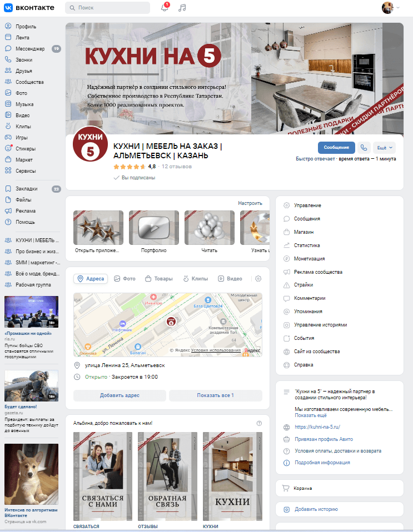413x532 pixels.
Task: Open the profile avatar dropdown menu
Action: click(391, 7)
